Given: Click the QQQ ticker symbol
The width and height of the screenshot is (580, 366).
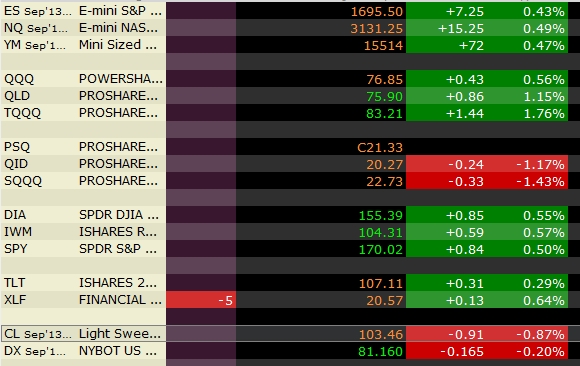Looking at the screenshot, I should tap(19, 79).
